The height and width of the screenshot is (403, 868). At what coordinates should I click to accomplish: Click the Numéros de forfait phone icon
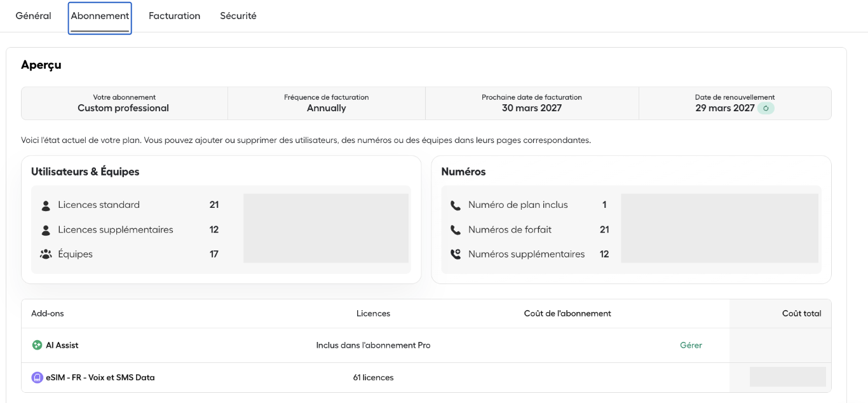point(456,230)
